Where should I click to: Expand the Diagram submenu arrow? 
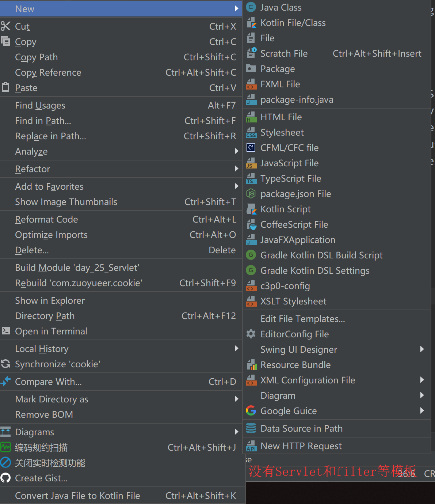click(422, 395)
